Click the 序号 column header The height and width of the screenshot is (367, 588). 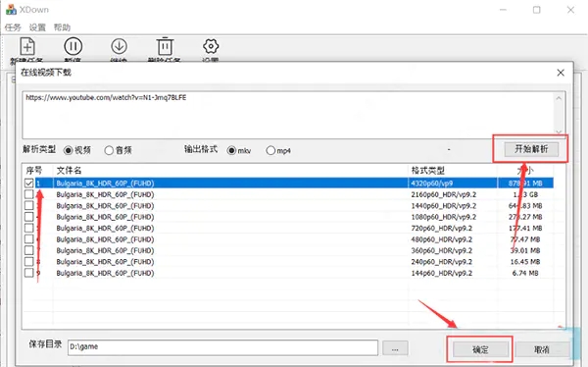34,171
